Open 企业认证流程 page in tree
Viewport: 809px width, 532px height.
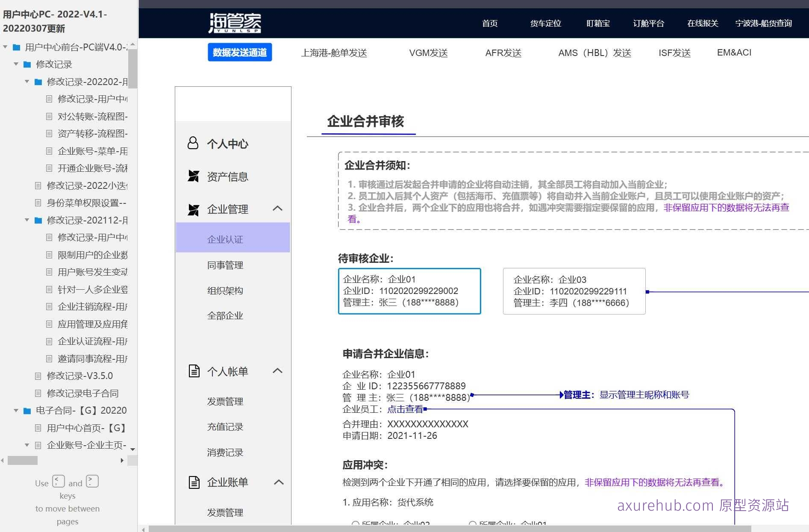[93, 341]
